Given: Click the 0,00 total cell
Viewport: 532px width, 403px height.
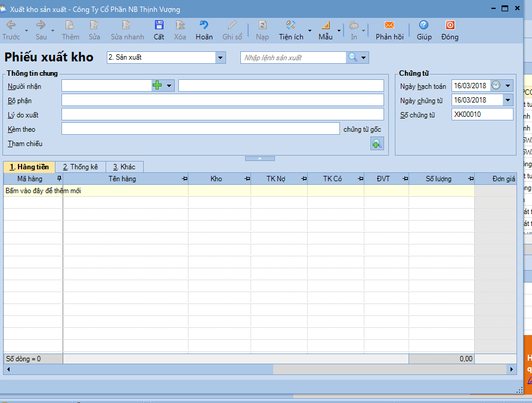Looking at the screenshot, I should [x=441, y=359].
